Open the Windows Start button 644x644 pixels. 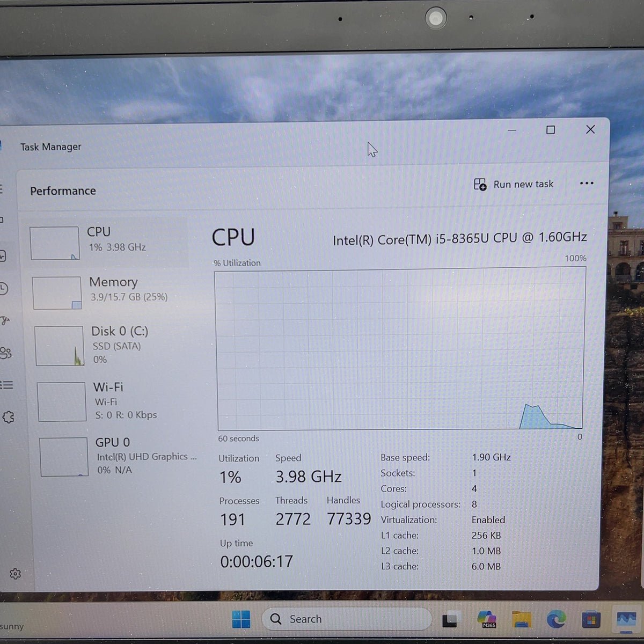point(241,619)
